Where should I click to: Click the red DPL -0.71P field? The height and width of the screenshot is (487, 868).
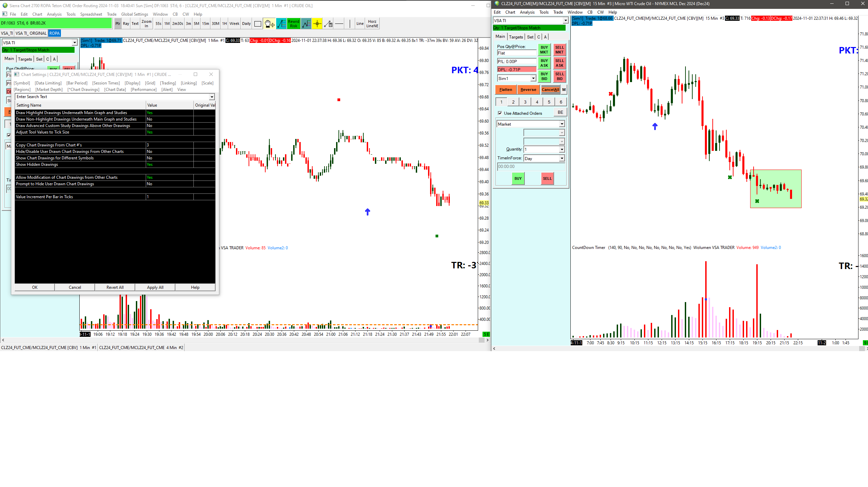[516, 69]
